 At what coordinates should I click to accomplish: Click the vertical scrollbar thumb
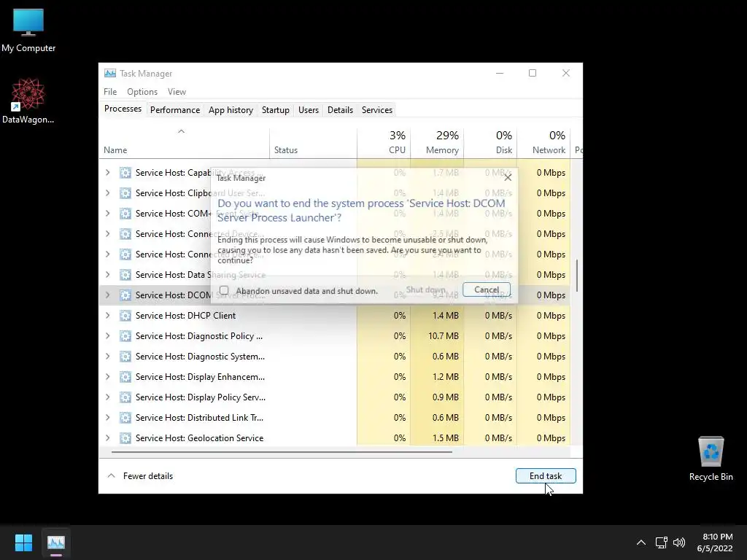click(576, 275)
